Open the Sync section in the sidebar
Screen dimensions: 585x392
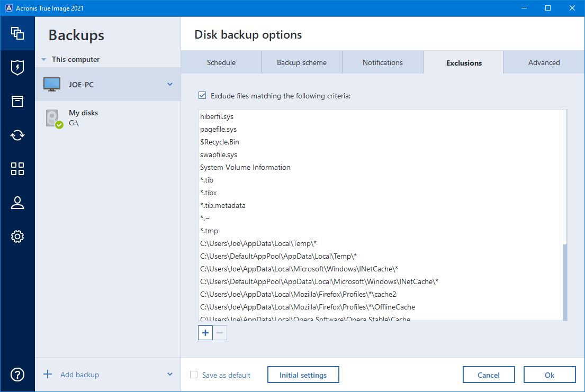click(x=17, y=135)
